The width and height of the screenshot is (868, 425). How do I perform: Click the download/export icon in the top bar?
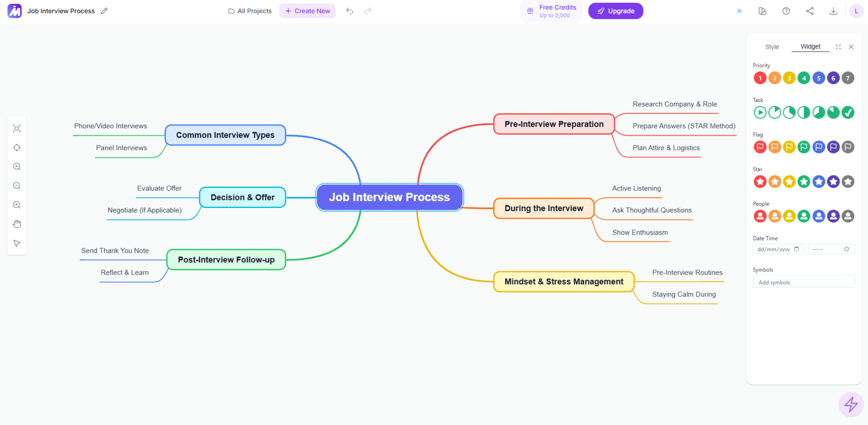point(834,11)
